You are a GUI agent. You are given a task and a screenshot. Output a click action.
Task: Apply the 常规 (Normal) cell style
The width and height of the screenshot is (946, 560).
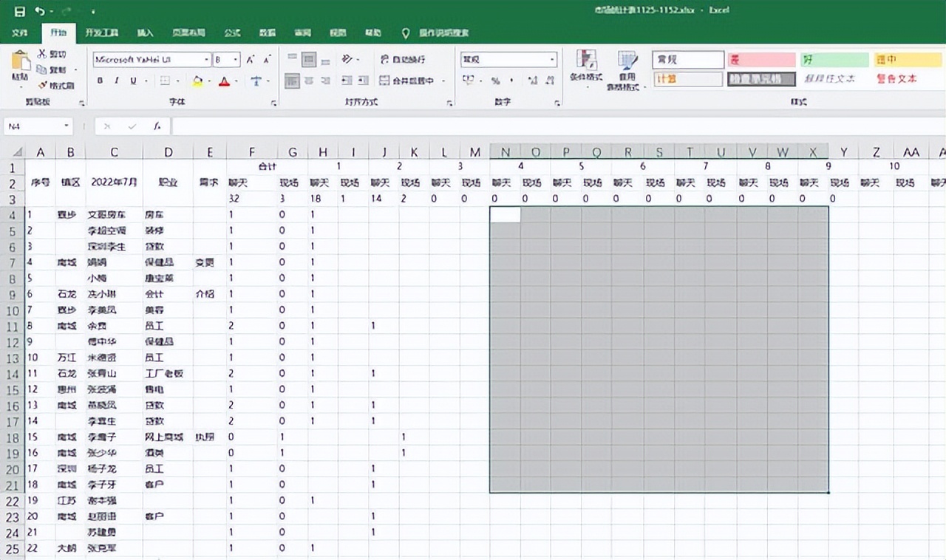[688, 60]
